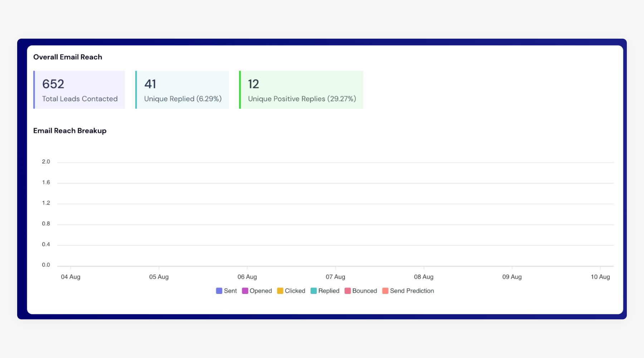Click the 1.6 y-axis value
The width and height of the screenshot is (644, 358).
(x=46, y=183)
